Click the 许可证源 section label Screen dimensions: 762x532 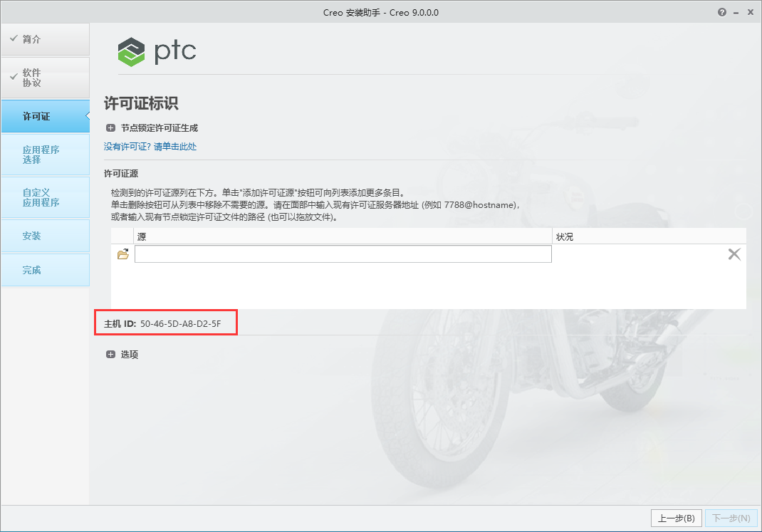coord(121,174)
